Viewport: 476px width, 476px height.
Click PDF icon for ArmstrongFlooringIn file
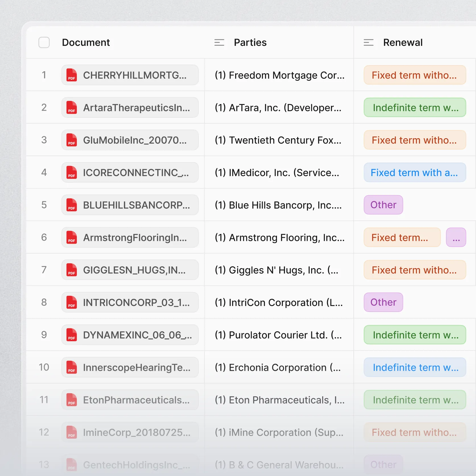click(72, 237)
